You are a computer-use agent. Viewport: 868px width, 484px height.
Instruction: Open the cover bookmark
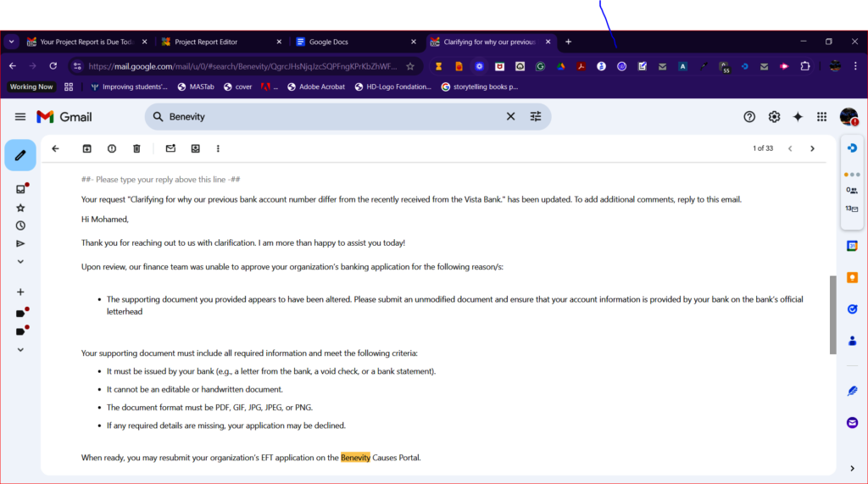coord(238,87)
